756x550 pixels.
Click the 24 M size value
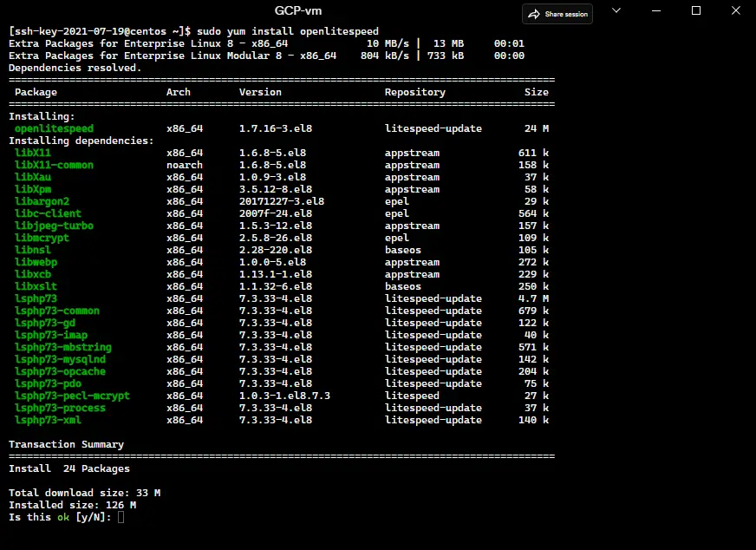click(x=537, y=128)
